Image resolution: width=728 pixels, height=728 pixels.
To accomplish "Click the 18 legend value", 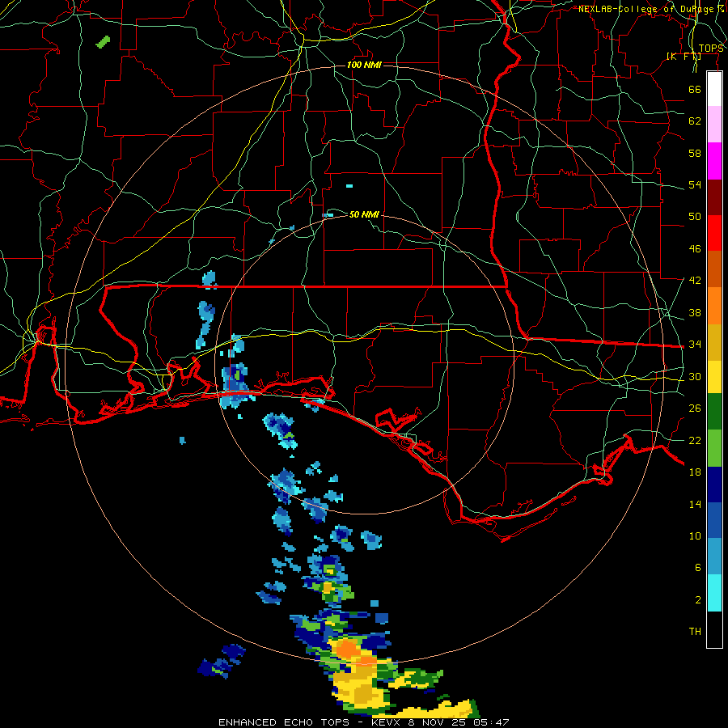I will point(695,472).
